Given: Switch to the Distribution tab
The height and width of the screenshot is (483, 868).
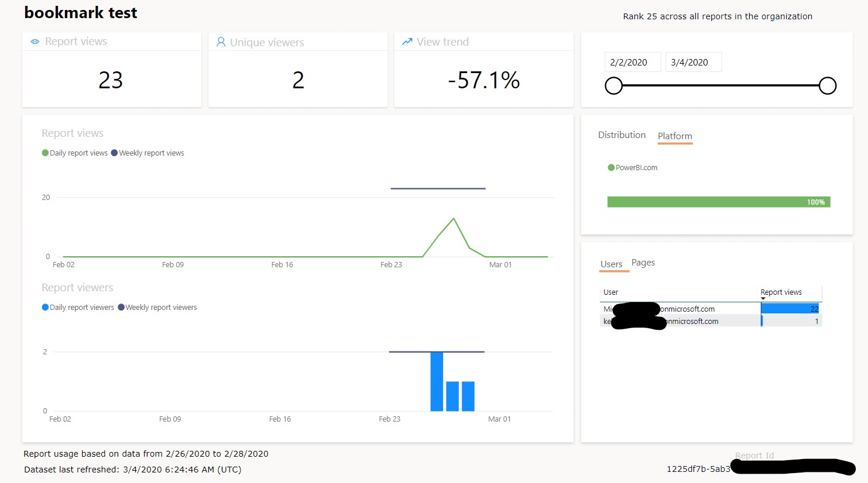Looking at the screenshot, I should coord(622,135).
